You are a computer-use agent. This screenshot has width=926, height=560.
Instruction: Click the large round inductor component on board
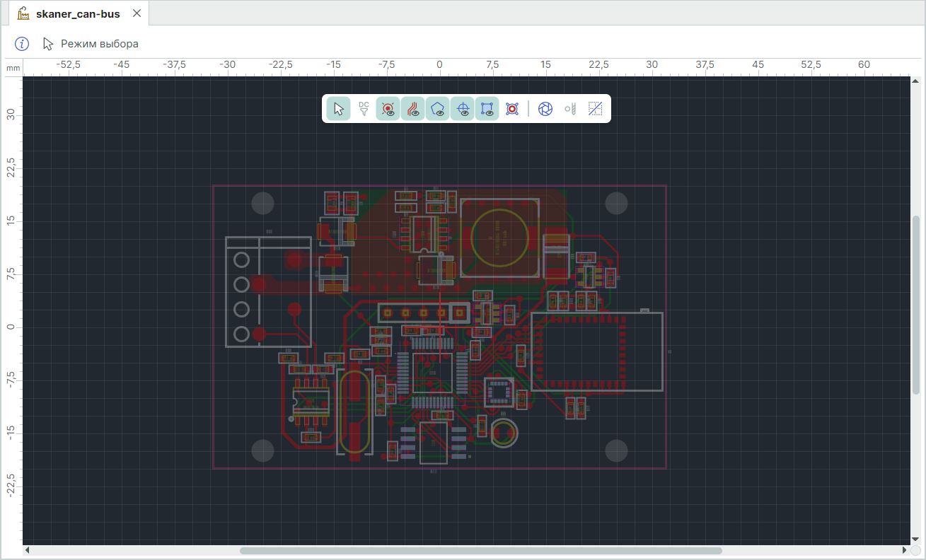pyautogui.click(x=499, y=237)
